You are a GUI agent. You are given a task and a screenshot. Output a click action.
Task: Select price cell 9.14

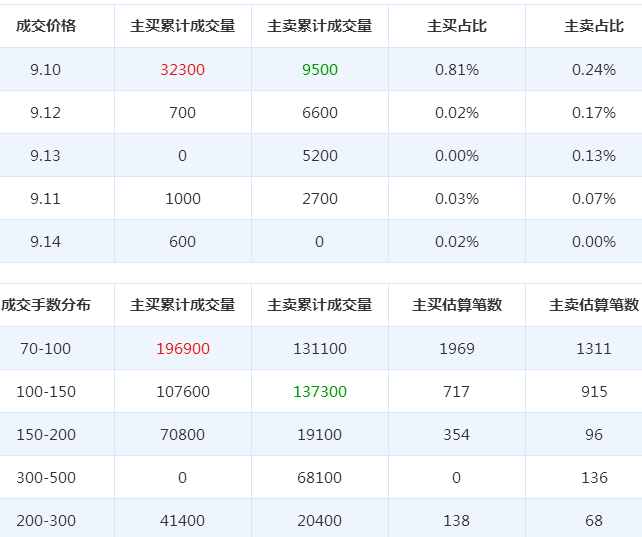(45, 241)
